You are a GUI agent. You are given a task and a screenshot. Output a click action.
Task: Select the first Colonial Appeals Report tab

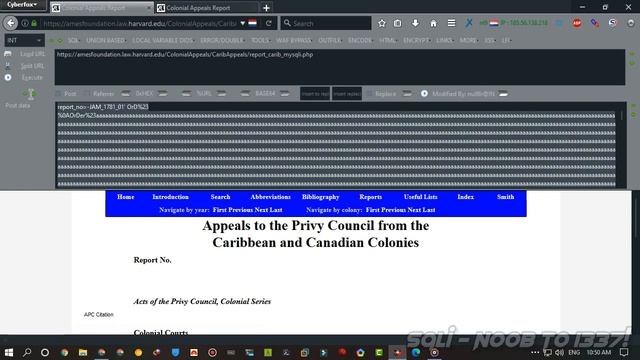click(x=101, y=8)
